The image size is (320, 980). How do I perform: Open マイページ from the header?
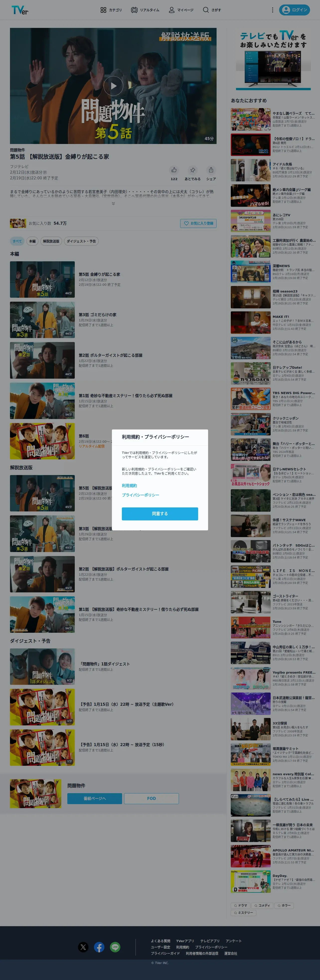point(181,10)
